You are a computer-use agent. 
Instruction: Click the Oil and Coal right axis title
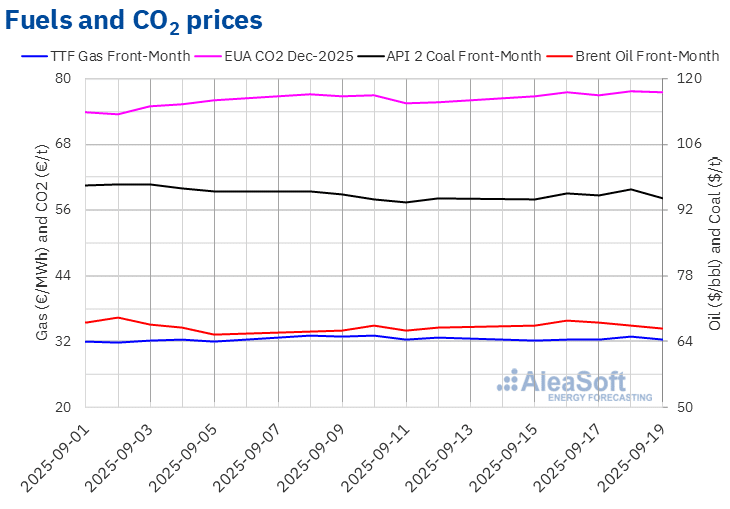715,244
